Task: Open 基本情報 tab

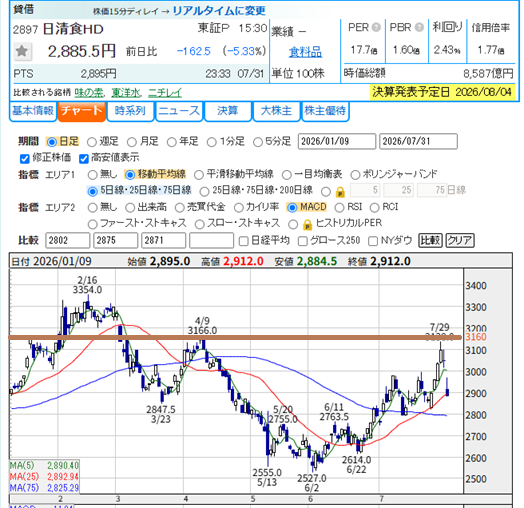Action: click(x=33, y=111)
